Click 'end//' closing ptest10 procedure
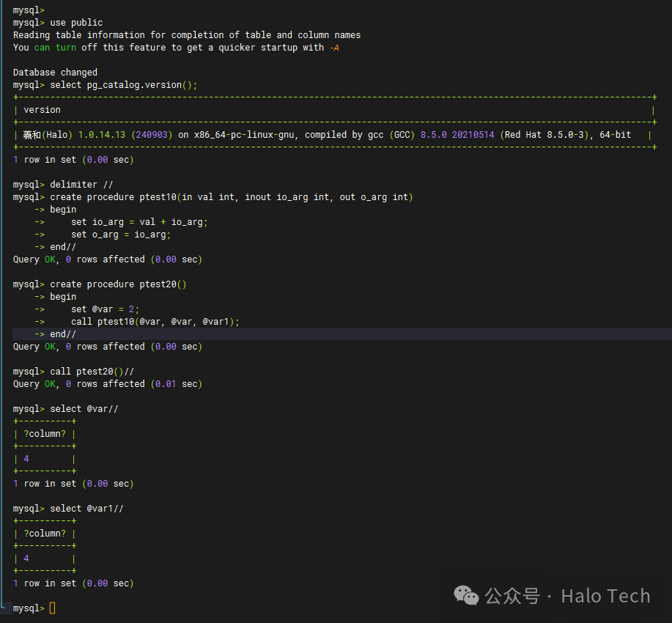Screen dimensions: 672x623 coord(63,247)
